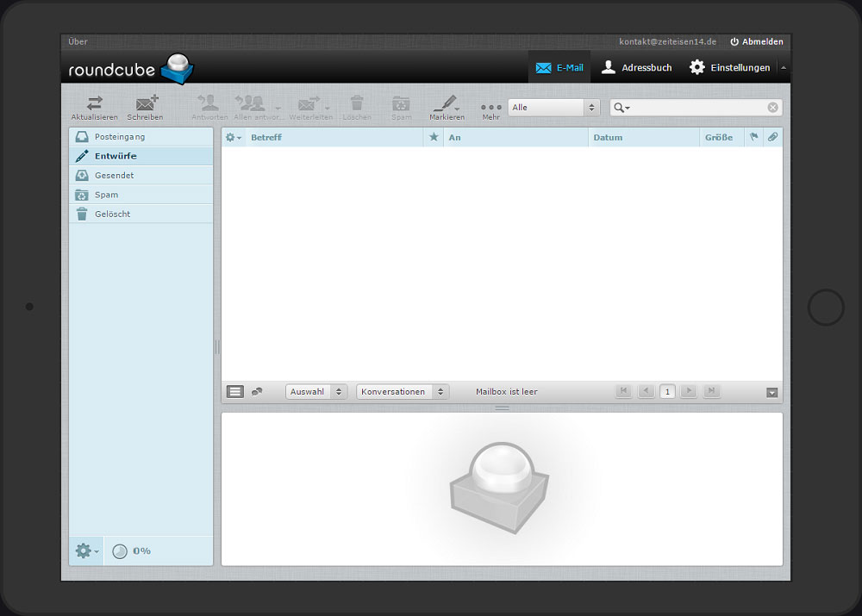Toggle the preview pane arrow button
862x616 pixels.
click(x=771, y=392)
